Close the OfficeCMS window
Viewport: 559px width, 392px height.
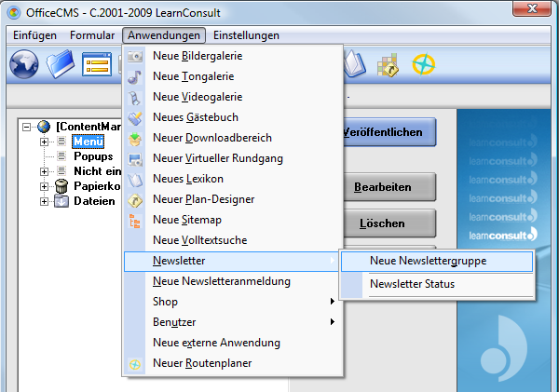[532, 8]
